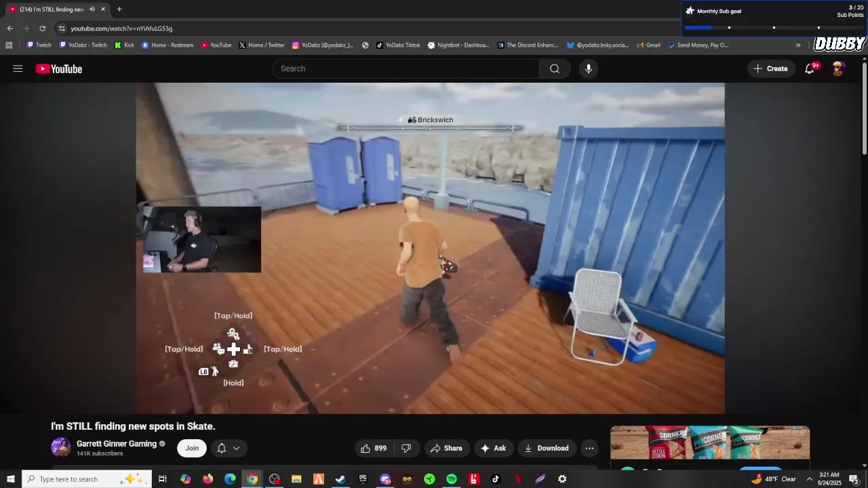Open the PopCorners ad thumbnail
This screenshot has height=488, width=868.
pyautogui.click(x=710, y=443)
